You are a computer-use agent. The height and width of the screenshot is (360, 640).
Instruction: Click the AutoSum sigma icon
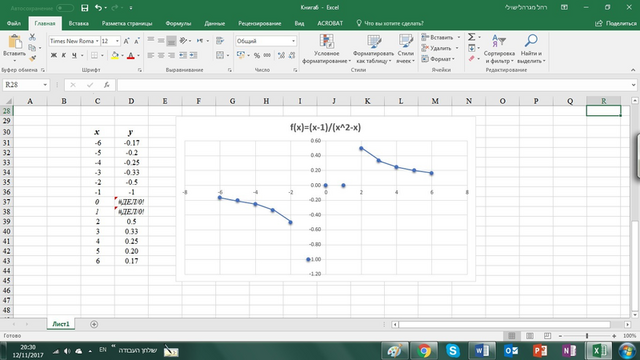[471, 37]
